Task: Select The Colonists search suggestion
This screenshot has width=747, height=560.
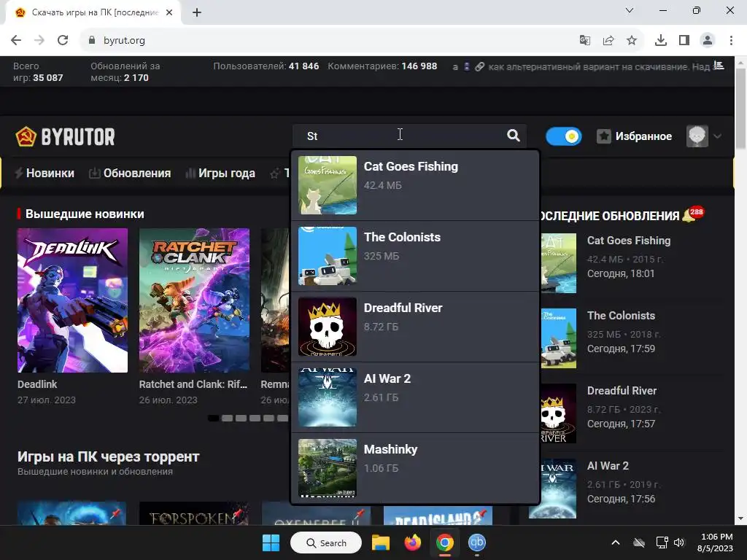Action: [415, 256]
